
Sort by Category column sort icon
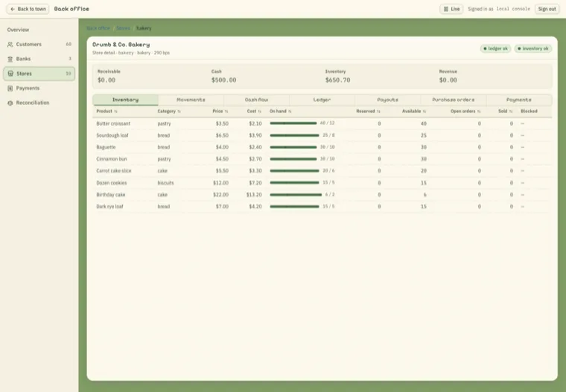point(179,112)
